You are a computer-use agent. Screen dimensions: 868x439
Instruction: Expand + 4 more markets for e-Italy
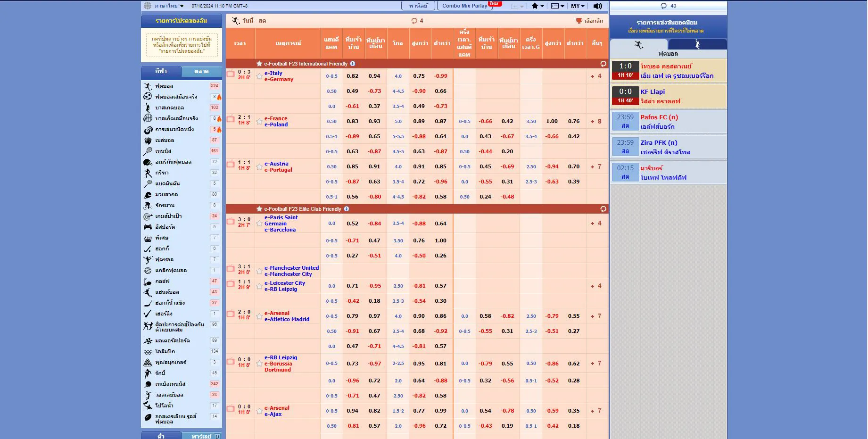(x=596, y=76)
